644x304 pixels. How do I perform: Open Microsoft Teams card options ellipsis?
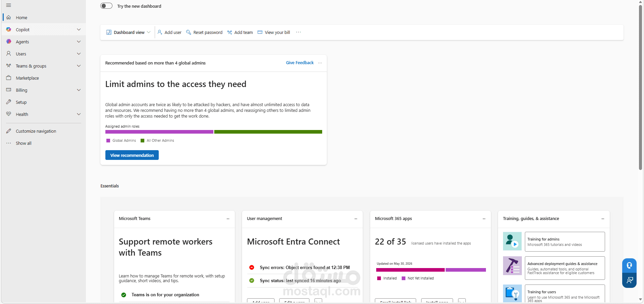coord(228,219)
